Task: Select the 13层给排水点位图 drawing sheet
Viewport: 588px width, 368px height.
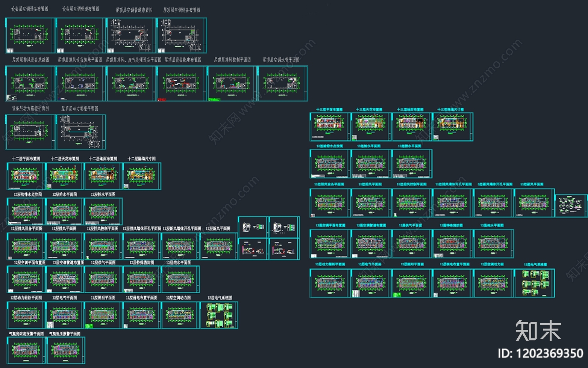Action: pyautogui.click(x=330, y=164)
